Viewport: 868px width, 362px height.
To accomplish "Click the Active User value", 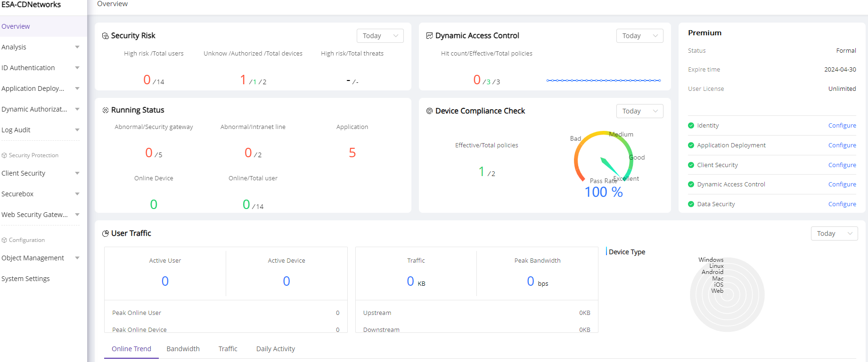I will 165,281.
